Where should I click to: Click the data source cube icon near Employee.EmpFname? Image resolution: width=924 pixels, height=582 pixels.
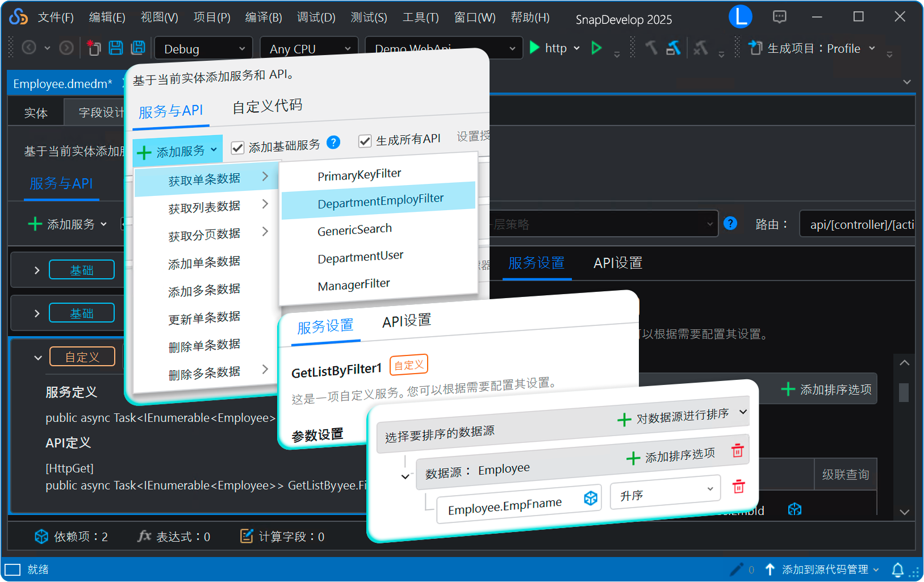point(591,498)
